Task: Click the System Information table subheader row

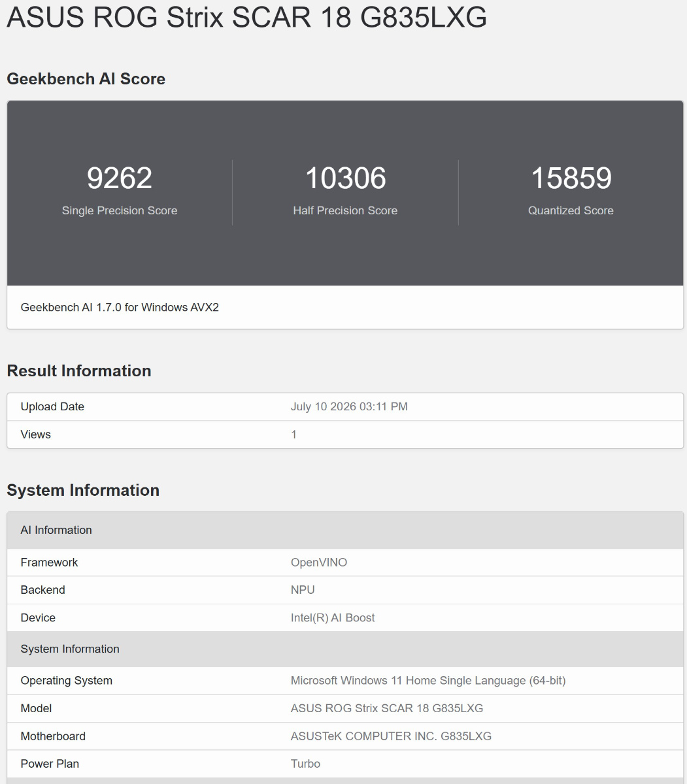Action: [345, 649]
